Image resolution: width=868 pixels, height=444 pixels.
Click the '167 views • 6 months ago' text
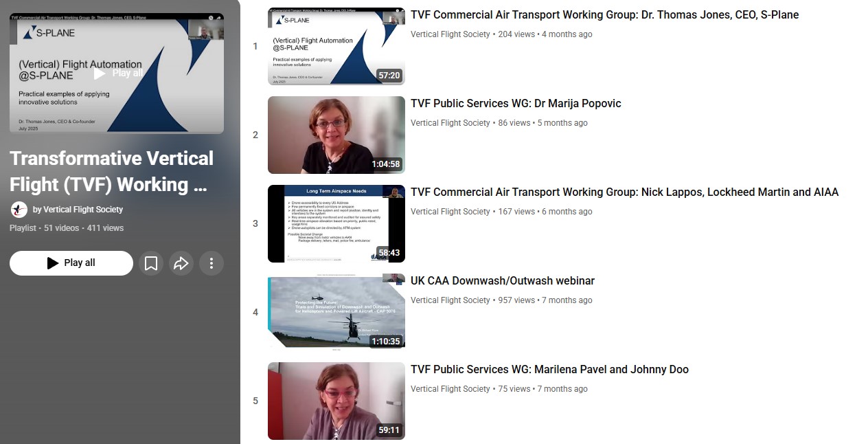545,212
